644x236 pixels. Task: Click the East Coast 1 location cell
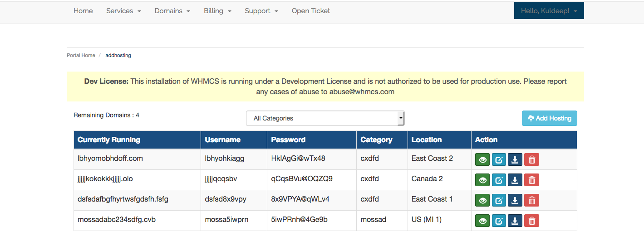pyautogui.click(x=439, y=200)
